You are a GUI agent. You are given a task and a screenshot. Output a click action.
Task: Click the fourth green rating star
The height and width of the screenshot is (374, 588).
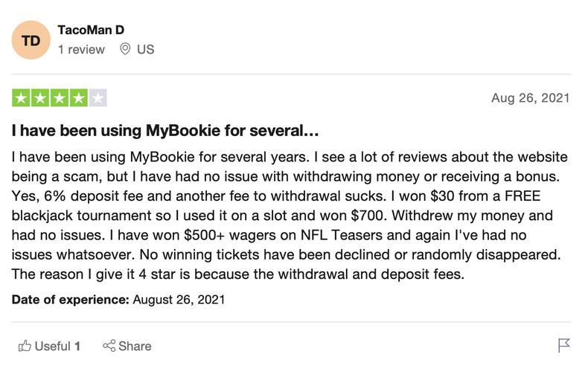(79, 97)
